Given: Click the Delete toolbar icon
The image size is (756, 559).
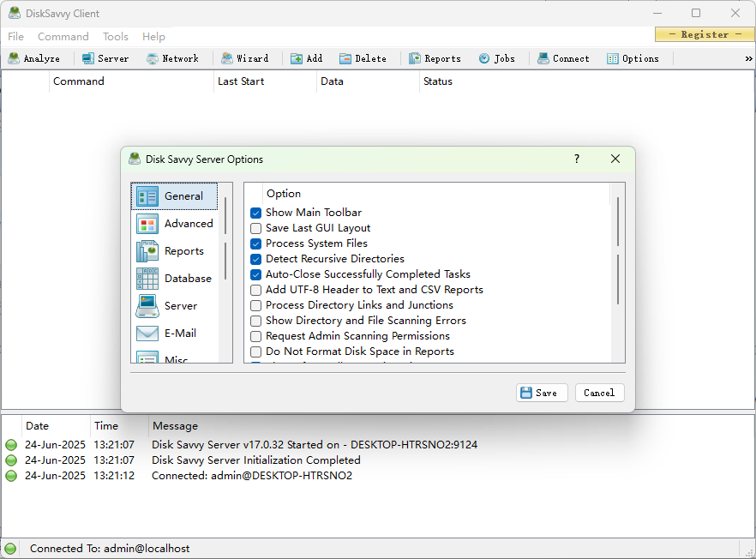Looking at the screenshot, I should point(363,58).
